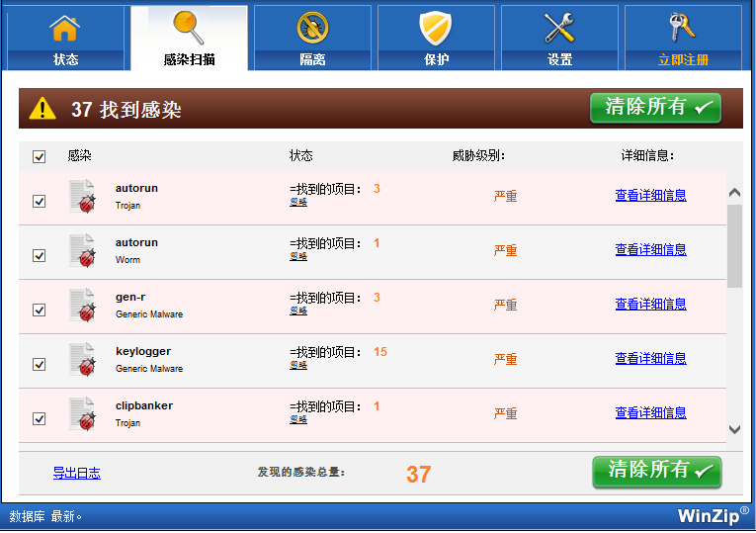Click the 严重 threat level for keylogger
This screenshot has width=756, height=533.
505,359
